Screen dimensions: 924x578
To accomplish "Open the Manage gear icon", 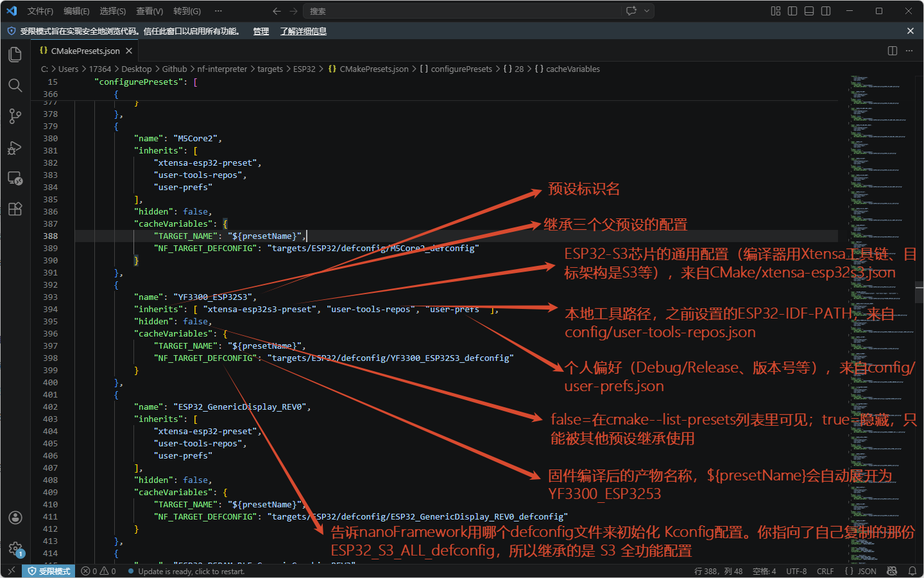I will [15, 548].
